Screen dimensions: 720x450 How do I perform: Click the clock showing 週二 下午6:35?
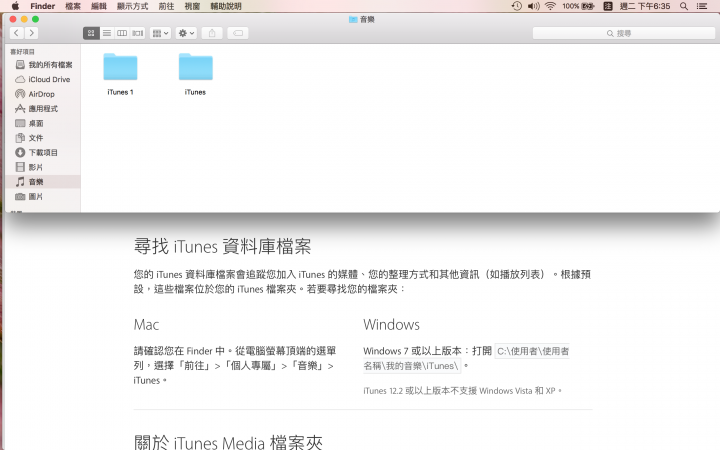645,6
